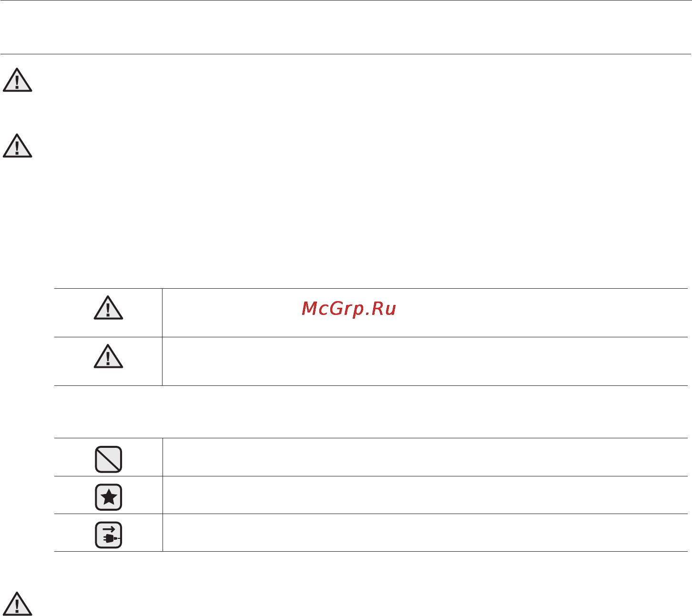Click the warning triangle beside the McGrp.Ru watermark
This screenshot has height=616, width=692.
point(109,308)
